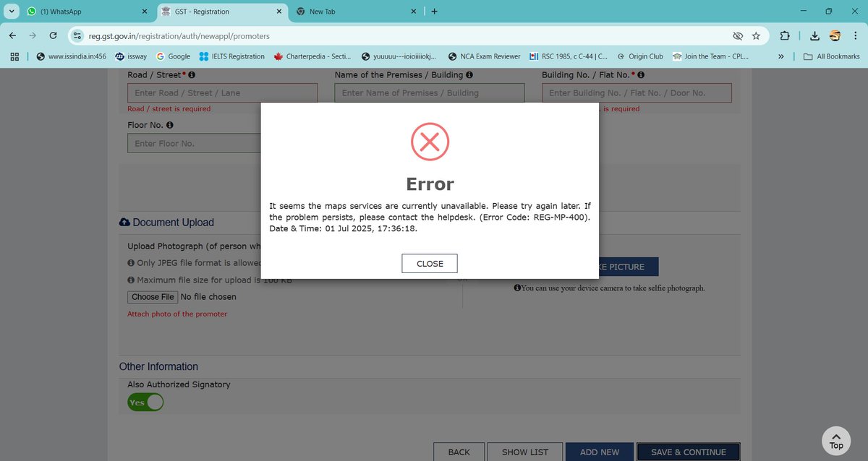Bookmark this page with star icon
This screenshot has height=461, width=868.
[756, 35]
